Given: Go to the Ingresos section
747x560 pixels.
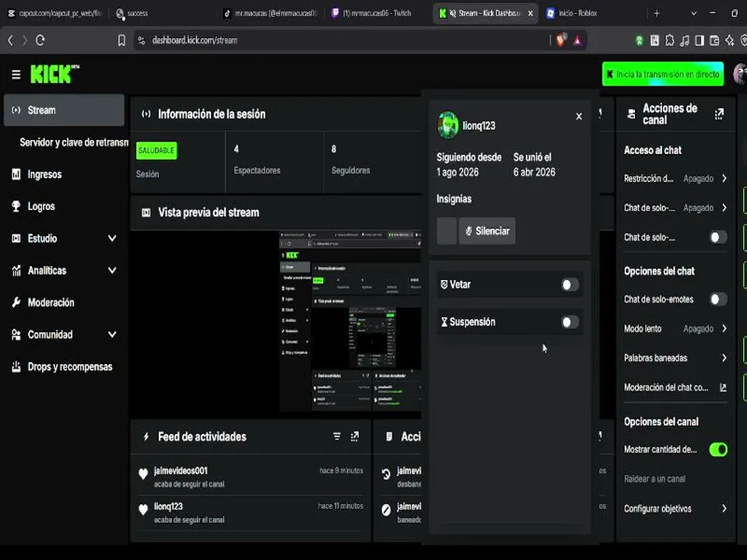Looking at the screenshot, I should click(x=44, y=174).
